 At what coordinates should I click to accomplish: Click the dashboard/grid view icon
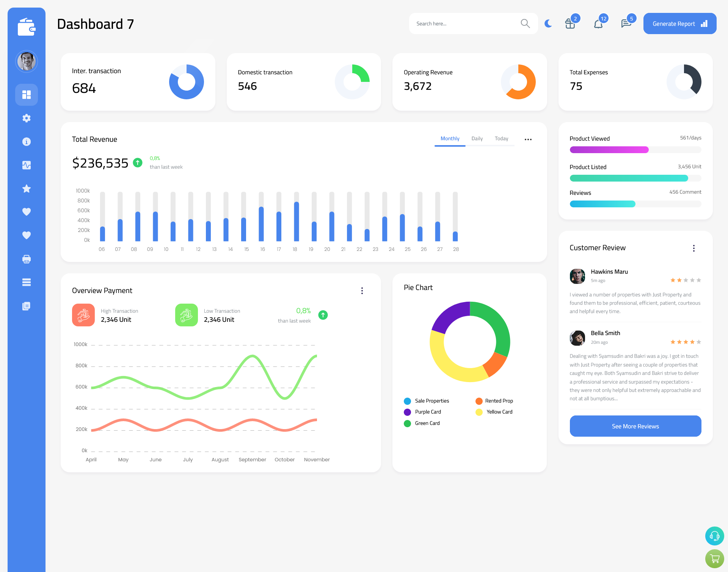27,94
